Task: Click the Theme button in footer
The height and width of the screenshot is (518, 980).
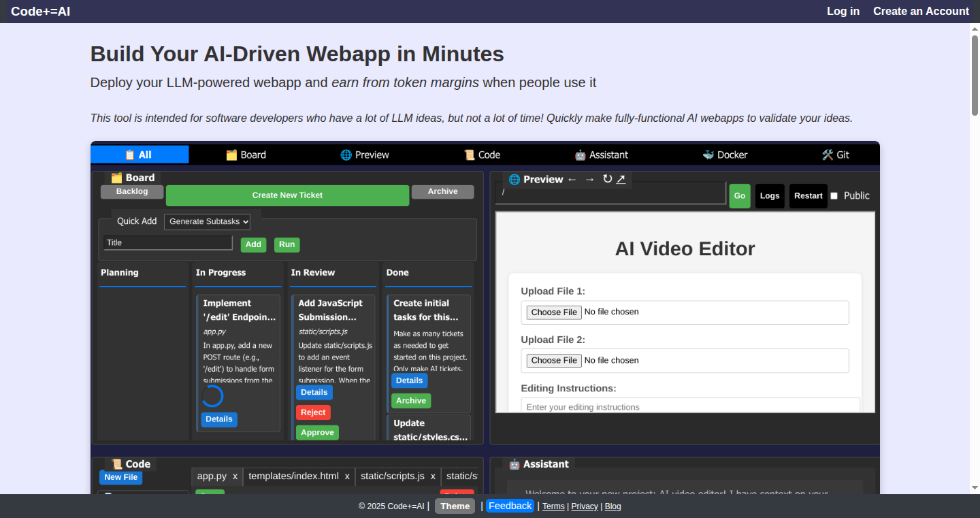Action: point(455,506)
